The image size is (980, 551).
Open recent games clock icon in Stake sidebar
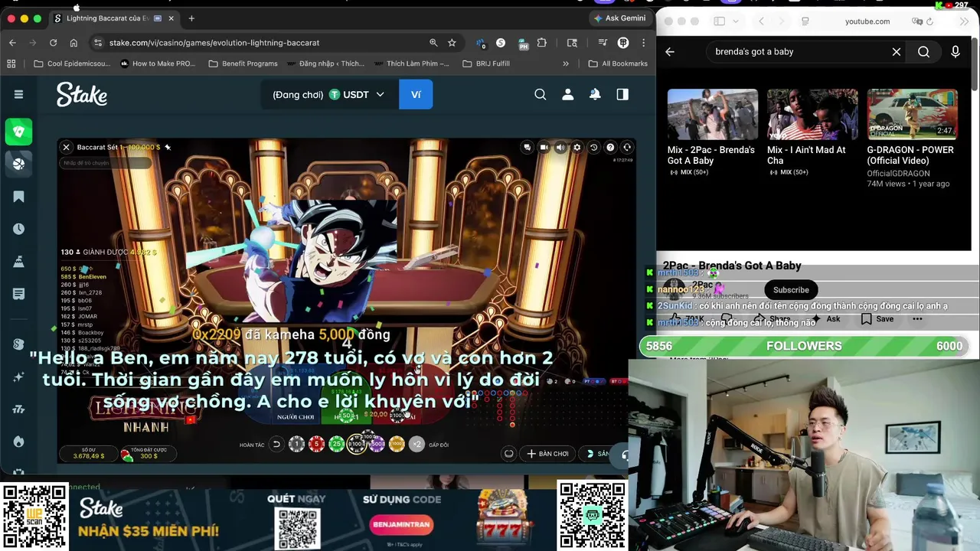pyautogui.click(x=18, y=229)
